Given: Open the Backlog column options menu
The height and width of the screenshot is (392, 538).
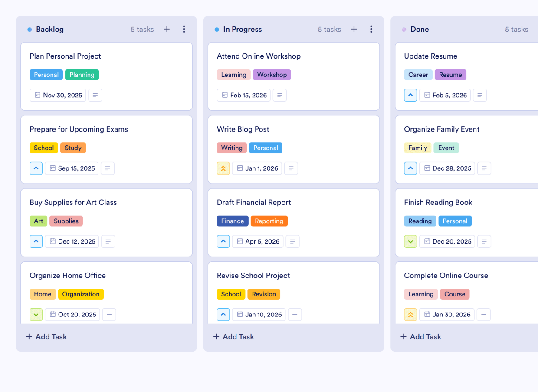Looking at the screenshot, I should (x=184, y=29).
